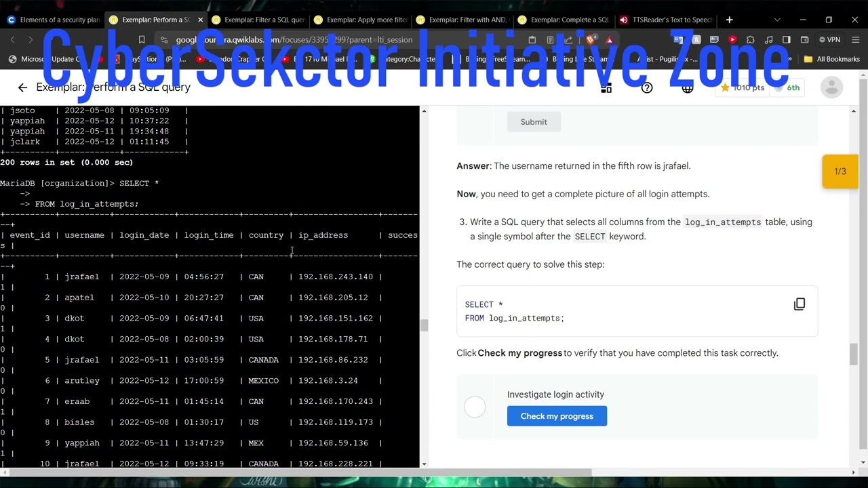This screenshot has height=488, width=868.
Task: Switch to Exemplar: Complete a SQL tab
Action: coord(564,20)
